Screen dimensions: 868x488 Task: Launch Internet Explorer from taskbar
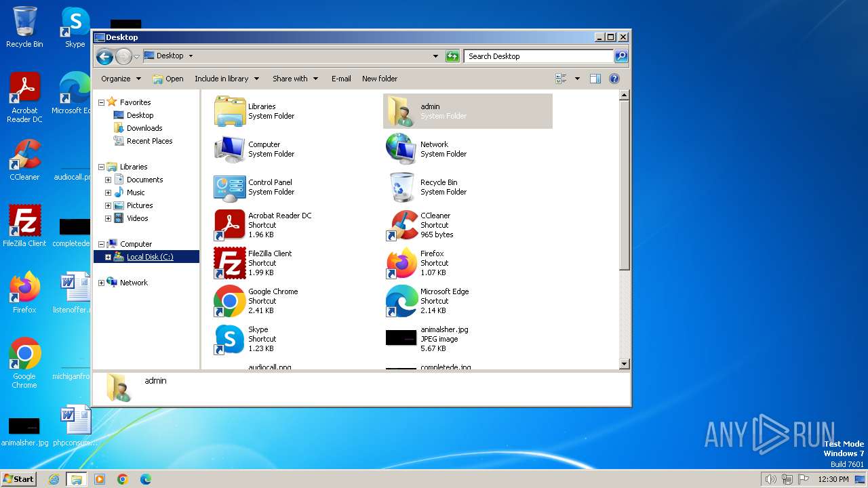click(x=54, y=479)
